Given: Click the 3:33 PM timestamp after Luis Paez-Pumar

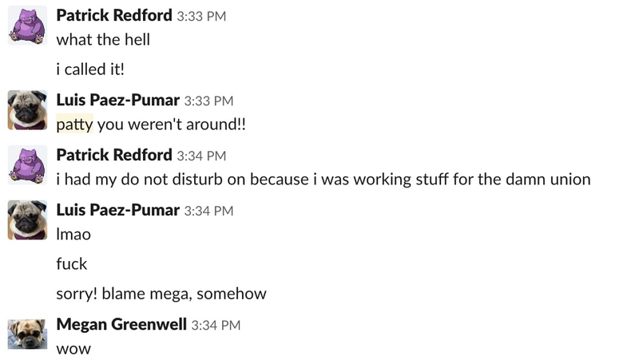Looking at the screenshot, I should (208, 101).
